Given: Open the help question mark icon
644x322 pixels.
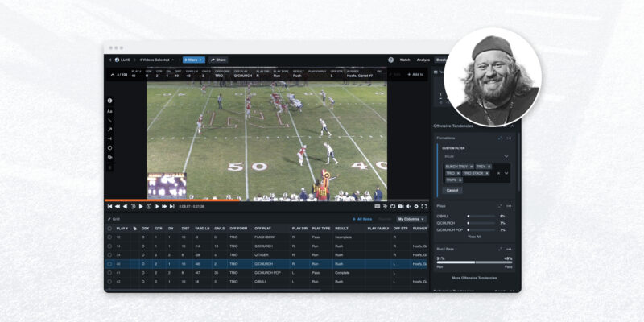Looking at the screenshot, I should point(390,60).
